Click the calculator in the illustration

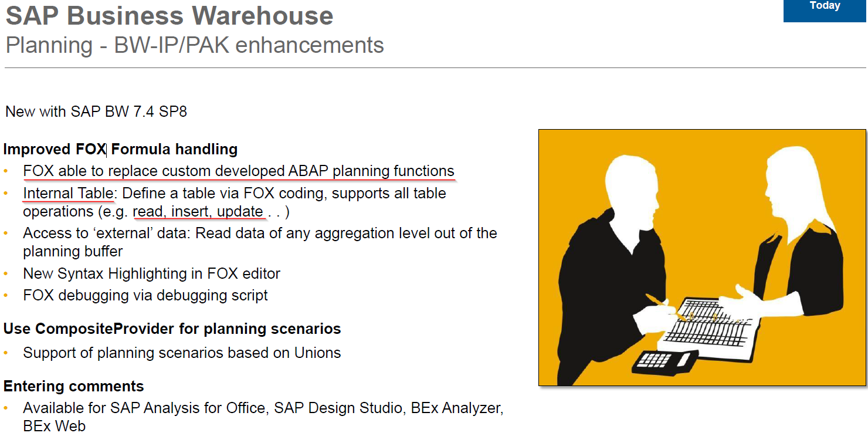665,361
